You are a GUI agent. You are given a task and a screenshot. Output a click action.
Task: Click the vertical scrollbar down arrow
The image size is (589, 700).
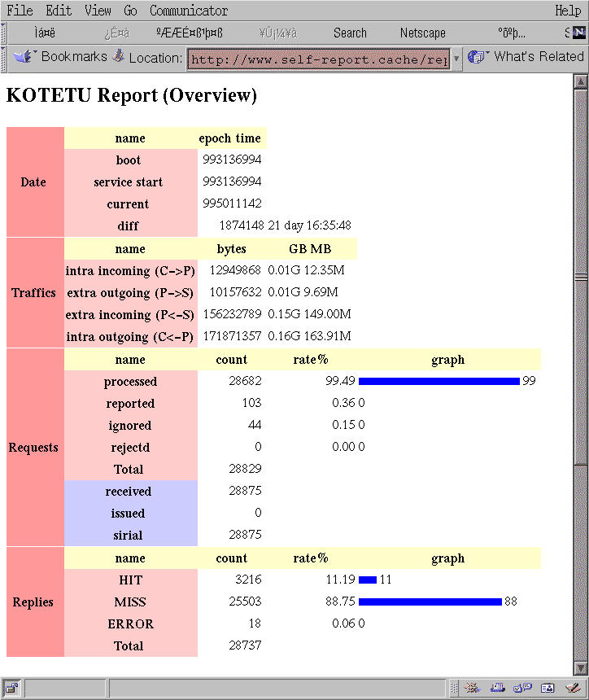pos(581,668)
